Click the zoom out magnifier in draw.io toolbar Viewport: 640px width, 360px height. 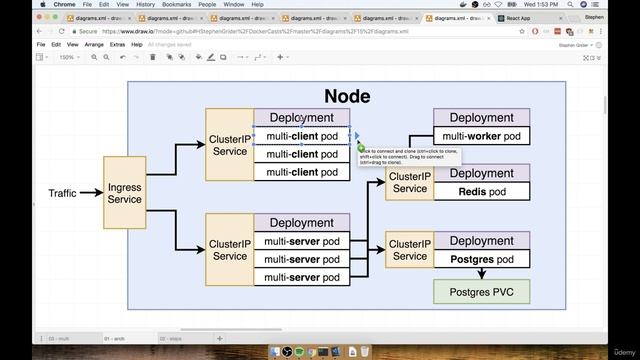pyautogui.click(x=106, y=58)
